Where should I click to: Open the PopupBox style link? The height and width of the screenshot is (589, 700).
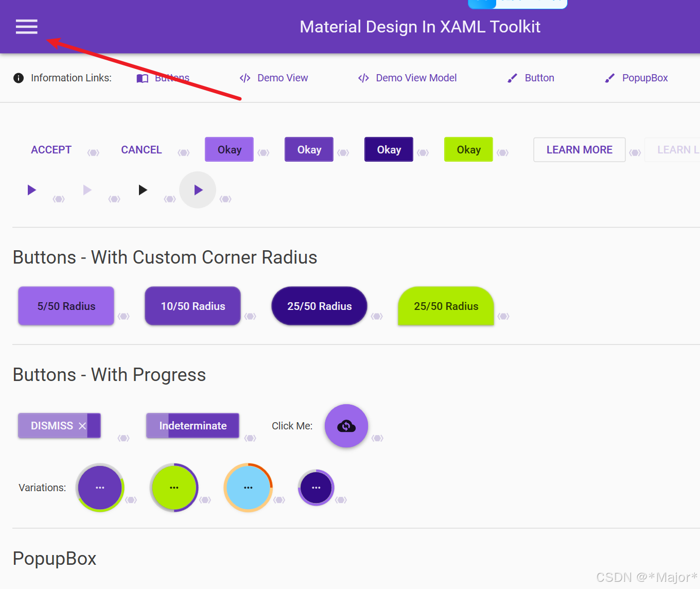(x=636, y=78)
